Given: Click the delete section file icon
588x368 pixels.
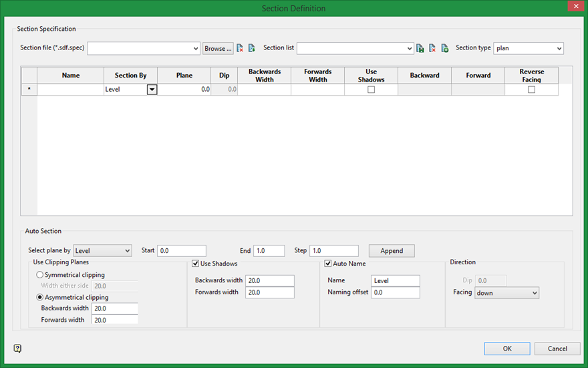Looking at the screenshot, I should (x=241, y=48).
